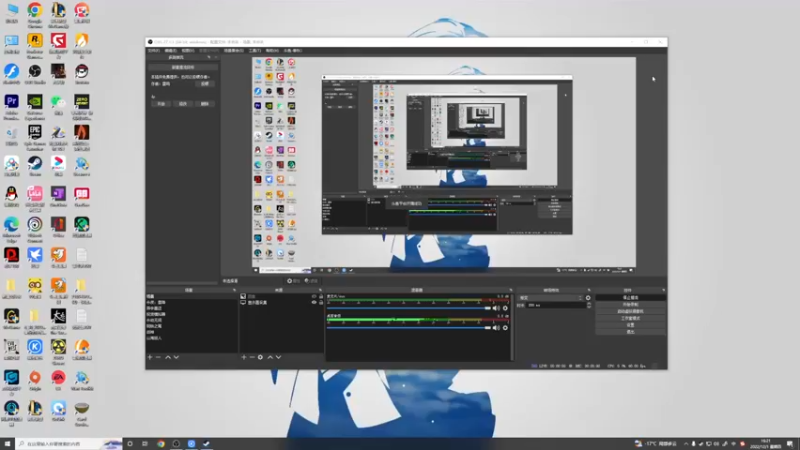
Task: Open the transition properties gear icon
Action: click(588, 298)
